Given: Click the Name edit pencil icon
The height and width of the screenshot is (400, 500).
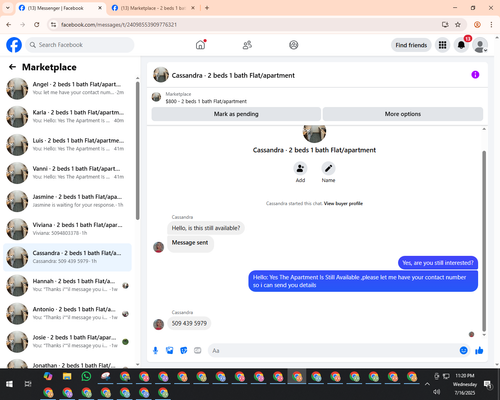Looking at the screenshot, I should 328,168.
